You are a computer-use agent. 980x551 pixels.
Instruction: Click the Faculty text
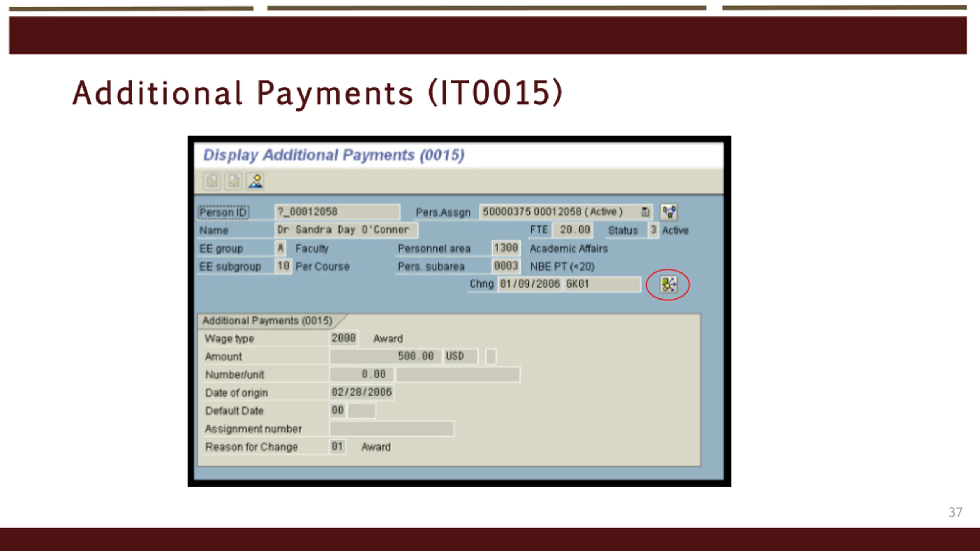click(312, 249)
